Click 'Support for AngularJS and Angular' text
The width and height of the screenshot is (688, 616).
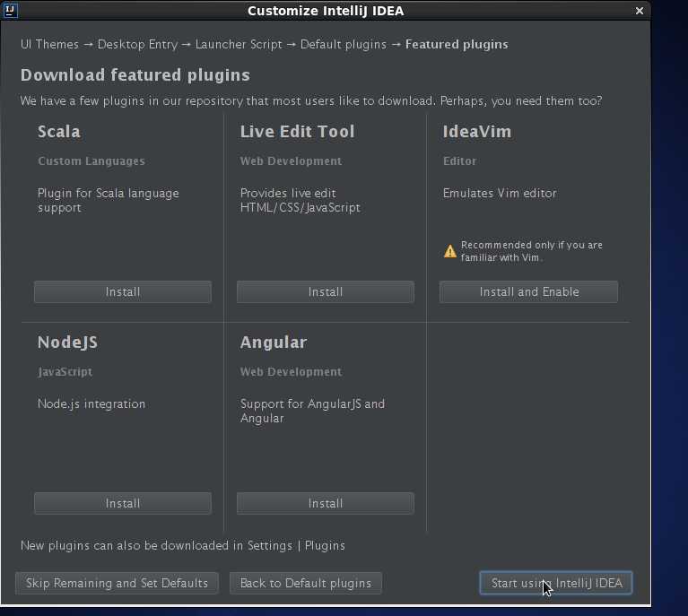click(312, 411)
